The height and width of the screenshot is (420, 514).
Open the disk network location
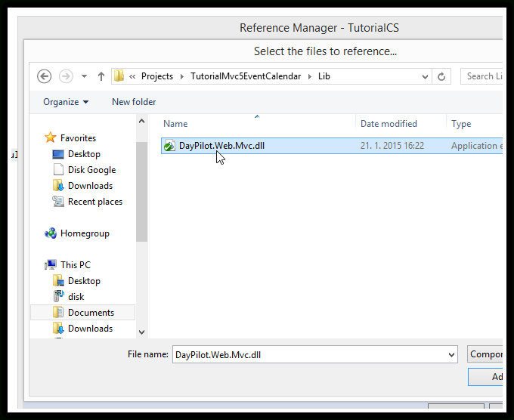76,297
